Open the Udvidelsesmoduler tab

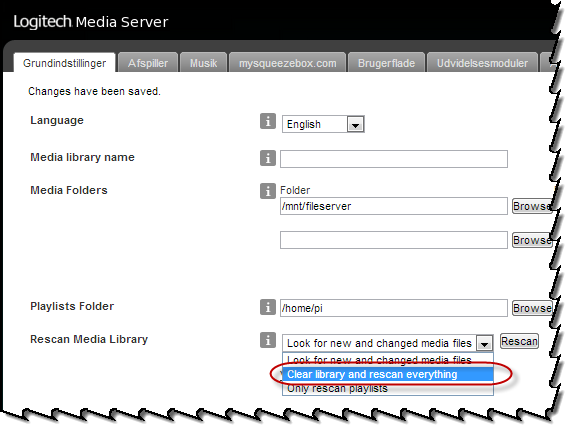(482, 63)
